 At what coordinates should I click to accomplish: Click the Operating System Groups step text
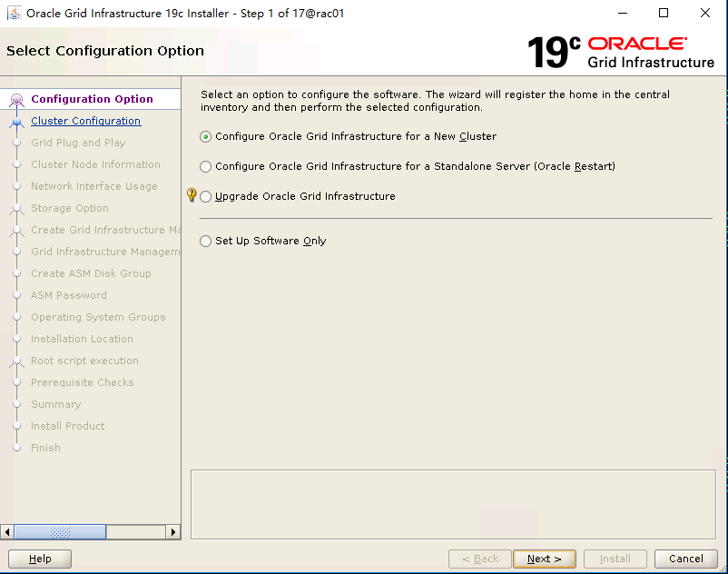tap(98, 317)
